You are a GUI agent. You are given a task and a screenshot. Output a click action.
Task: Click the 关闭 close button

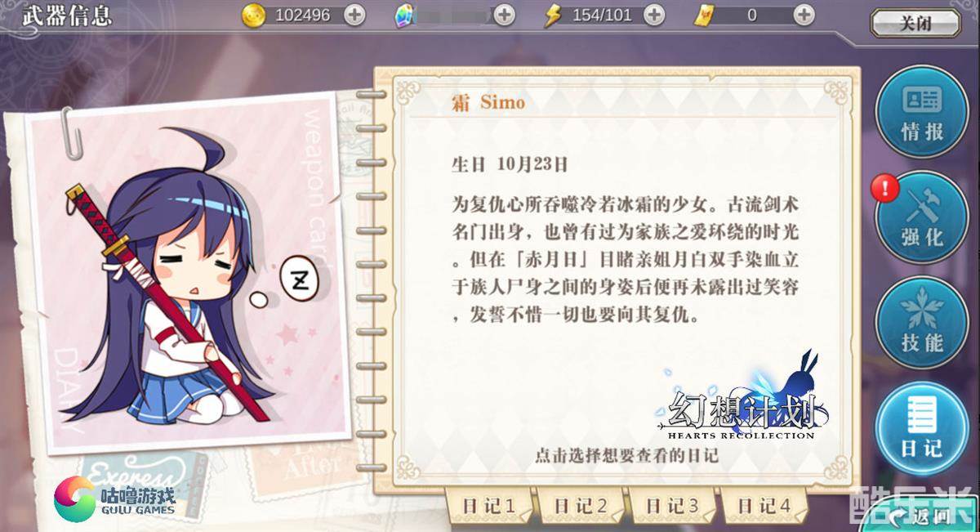point(916,23)
